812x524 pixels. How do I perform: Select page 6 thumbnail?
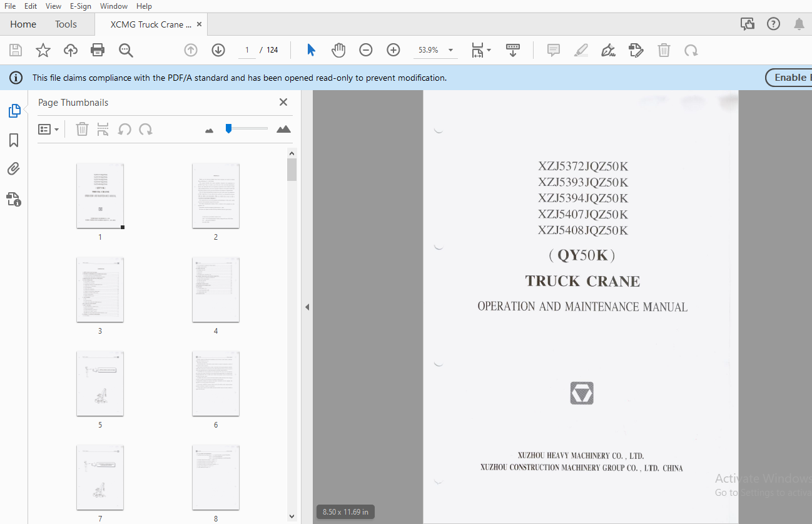(216, 384)
